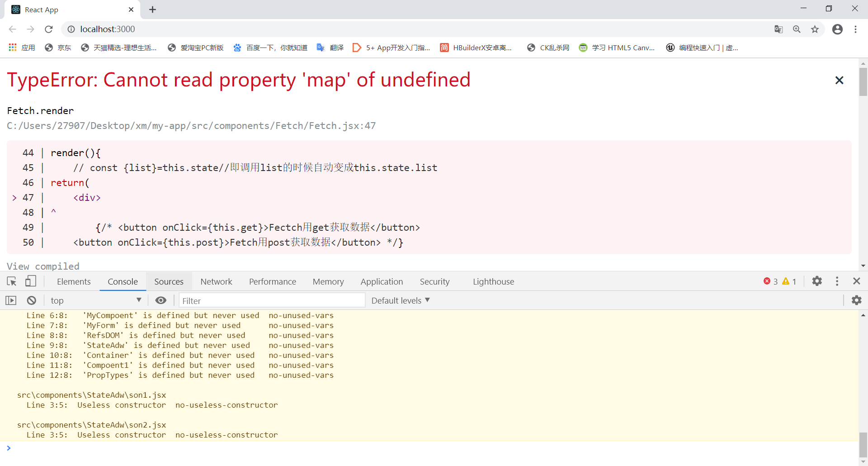
Task: Close the React App tab
Action: [131, 10]
